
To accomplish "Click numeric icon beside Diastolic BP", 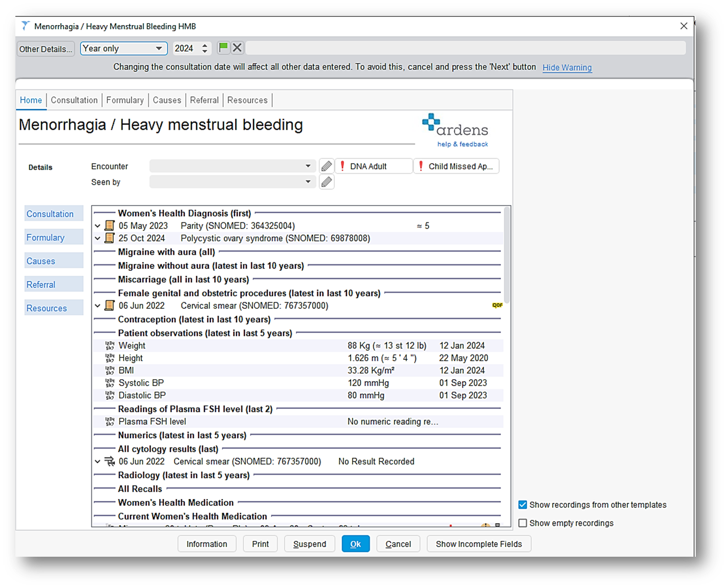I will click(110, 396).
